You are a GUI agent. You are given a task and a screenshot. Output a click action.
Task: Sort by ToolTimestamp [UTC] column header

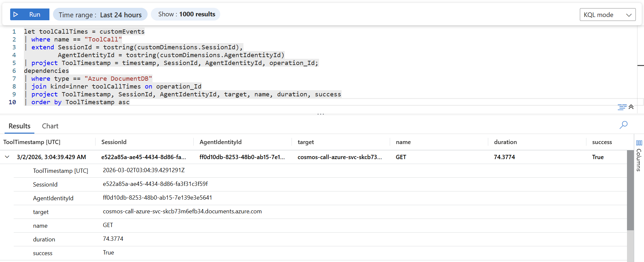coord(32,142)
